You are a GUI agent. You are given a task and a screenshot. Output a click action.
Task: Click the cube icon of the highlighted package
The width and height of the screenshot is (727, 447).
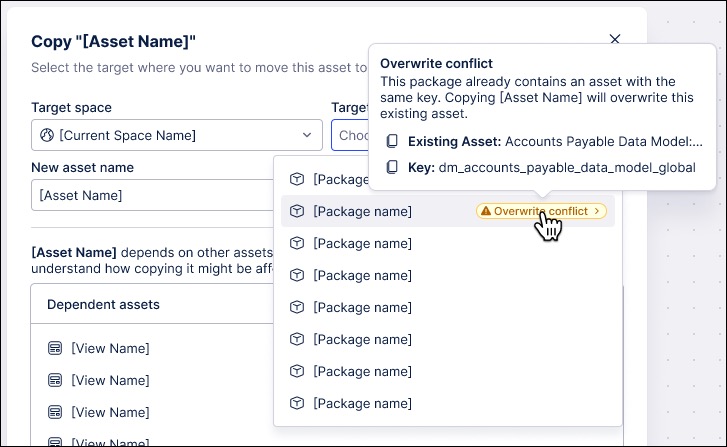tap(297, 211)
